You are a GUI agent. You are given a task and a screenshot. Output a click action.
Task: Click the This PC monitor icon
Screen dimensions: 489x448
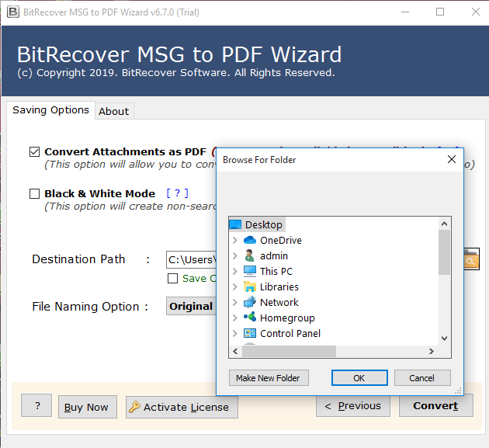[249, 271]
